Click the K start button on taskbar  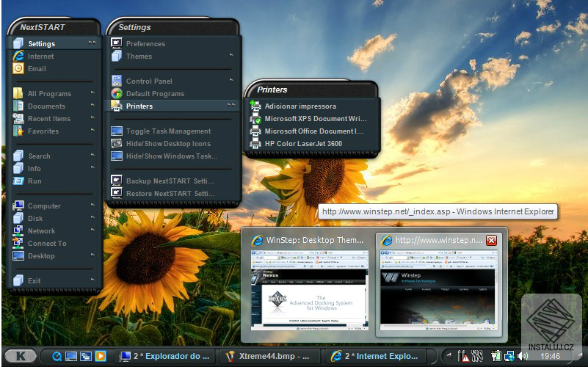[x=21, y=356]
